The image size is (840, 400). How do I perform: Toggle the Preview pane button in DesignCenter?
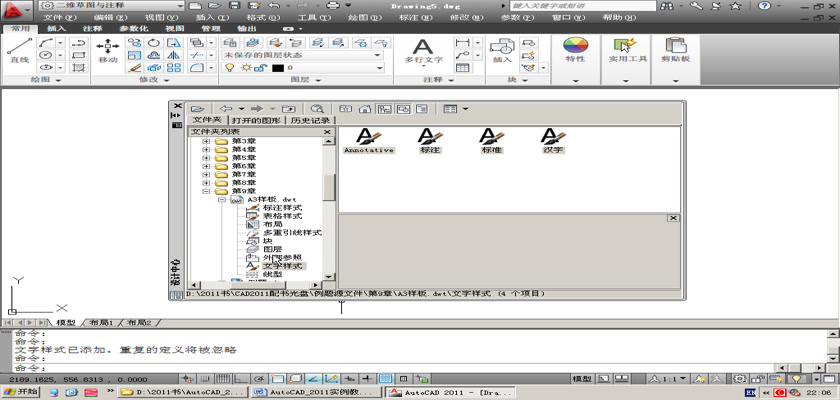[x=403, y=109]
